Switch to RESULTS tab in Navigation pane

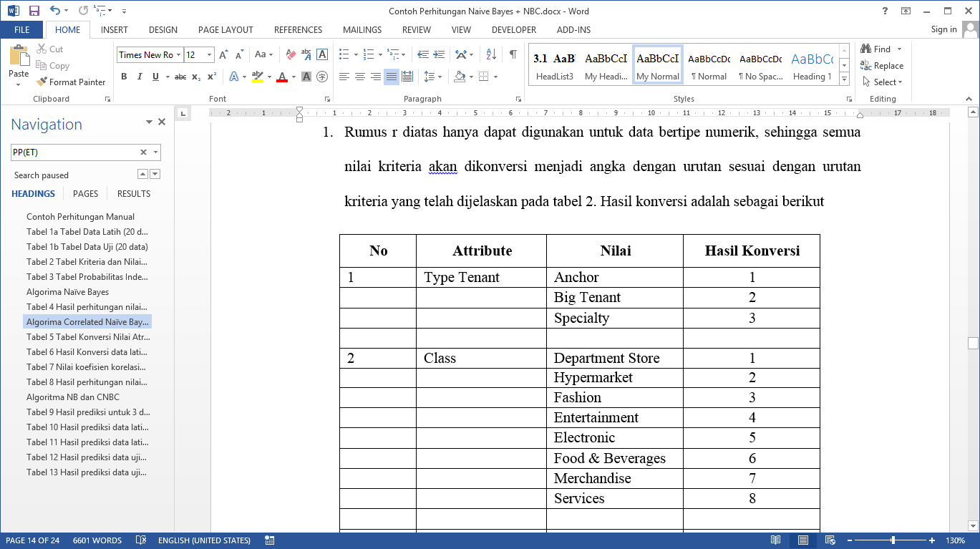[134, 194]
